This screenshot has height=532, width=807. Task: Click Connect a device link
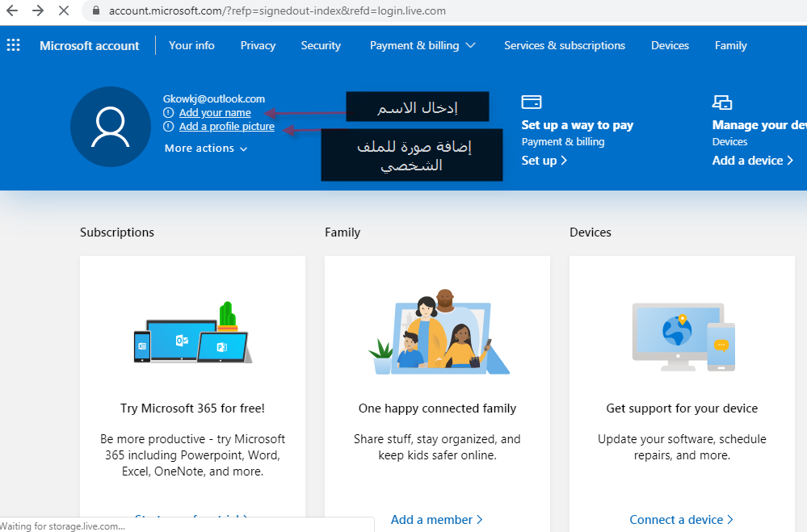pos(682,520)
